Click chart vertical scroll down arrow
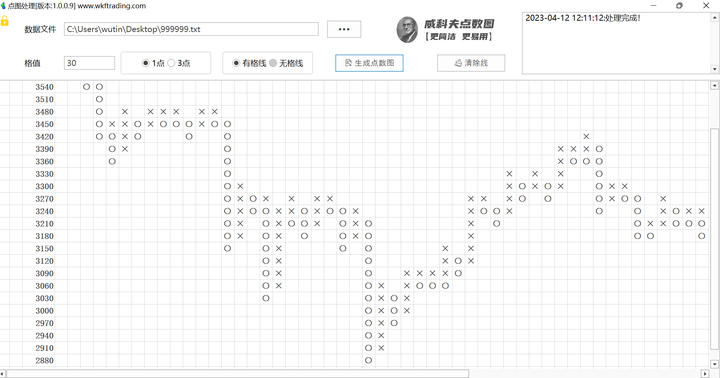The image size is (720, 378). point(714,364)
